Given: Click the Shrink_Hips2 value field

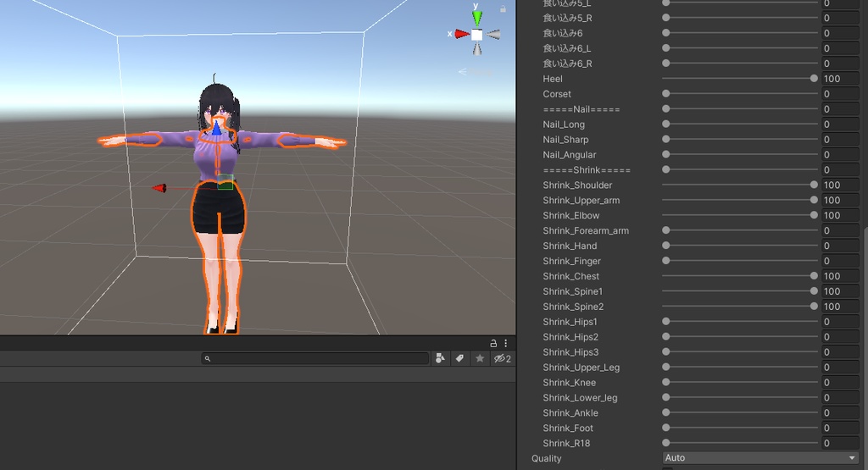Looking at the screenshot, I should coord(840,337).
